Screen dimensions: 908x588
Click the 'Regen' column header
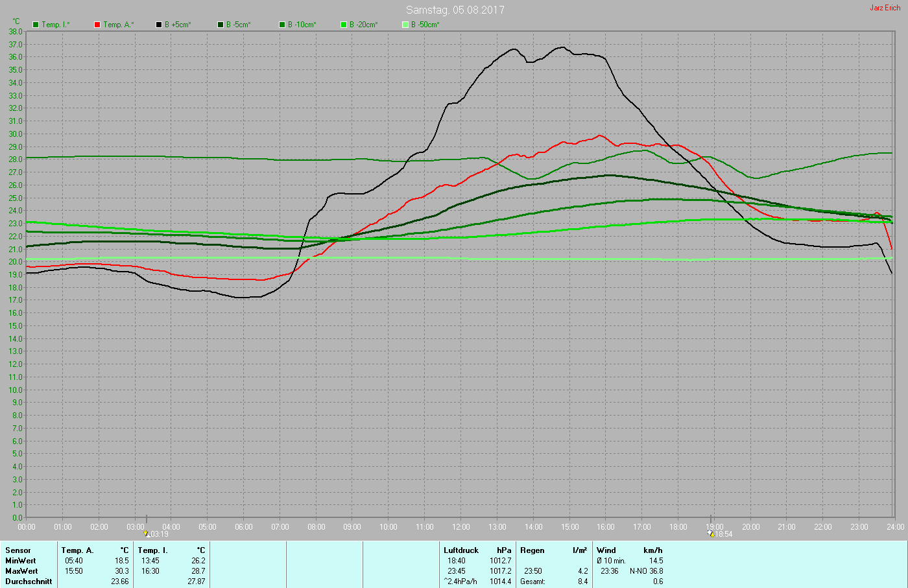(x=532, y=550)
